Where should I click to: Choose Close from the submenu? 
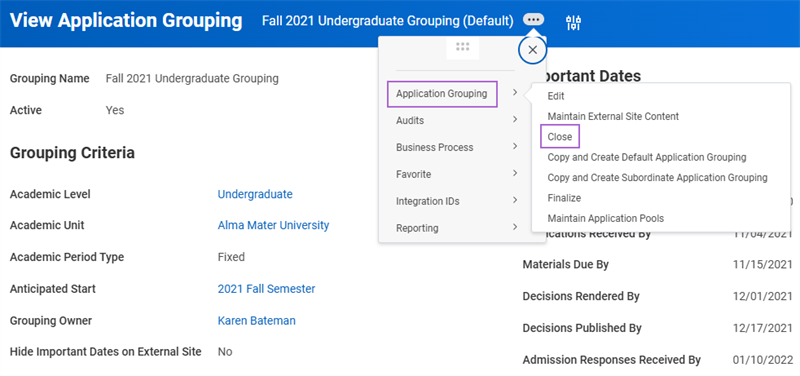point(560,137)
